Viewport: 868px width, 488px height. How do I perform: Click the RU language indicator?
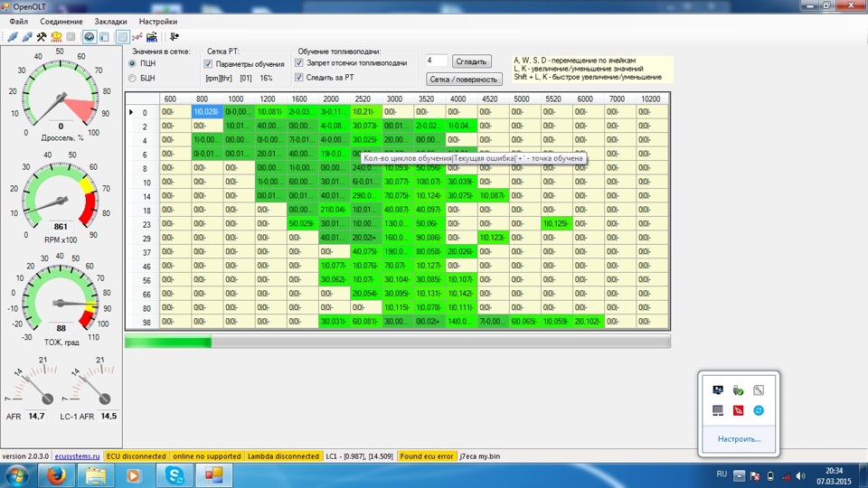pos(722,474)
